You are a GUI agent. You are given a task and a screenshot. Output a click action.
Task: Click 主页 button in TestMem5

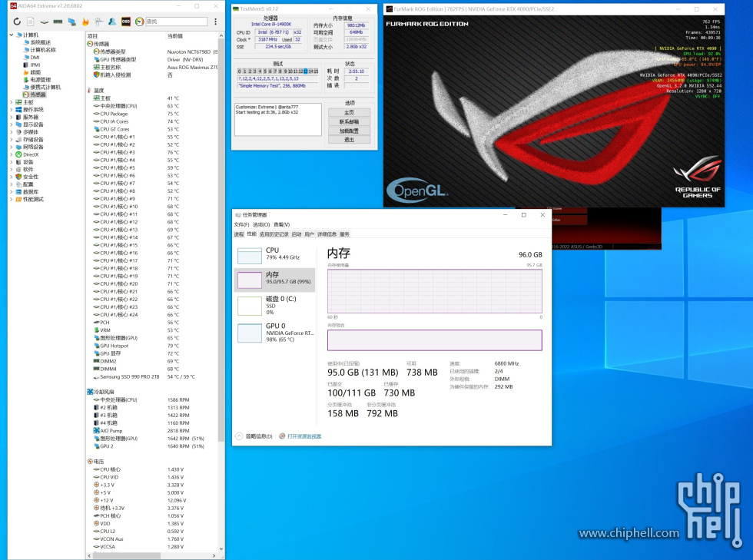[349, 112]
